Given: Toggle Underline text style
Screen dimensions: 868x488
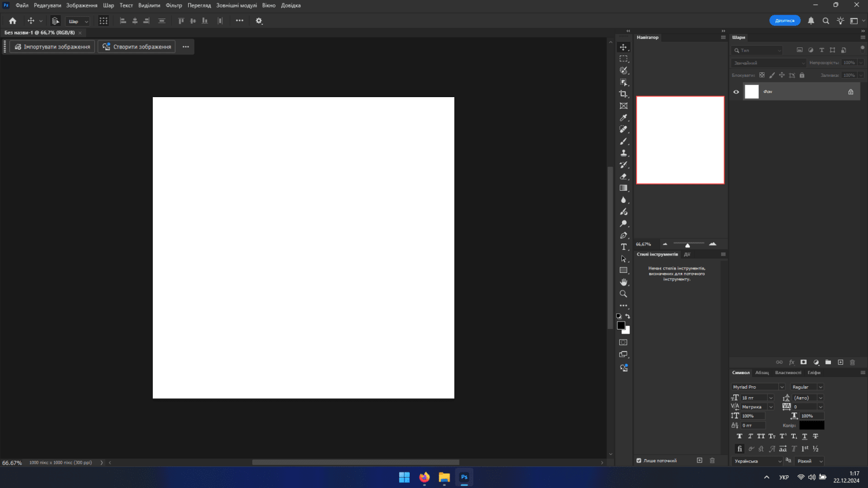Looking at the screenshot, I should pyautogui.click(x=804, y=437).
